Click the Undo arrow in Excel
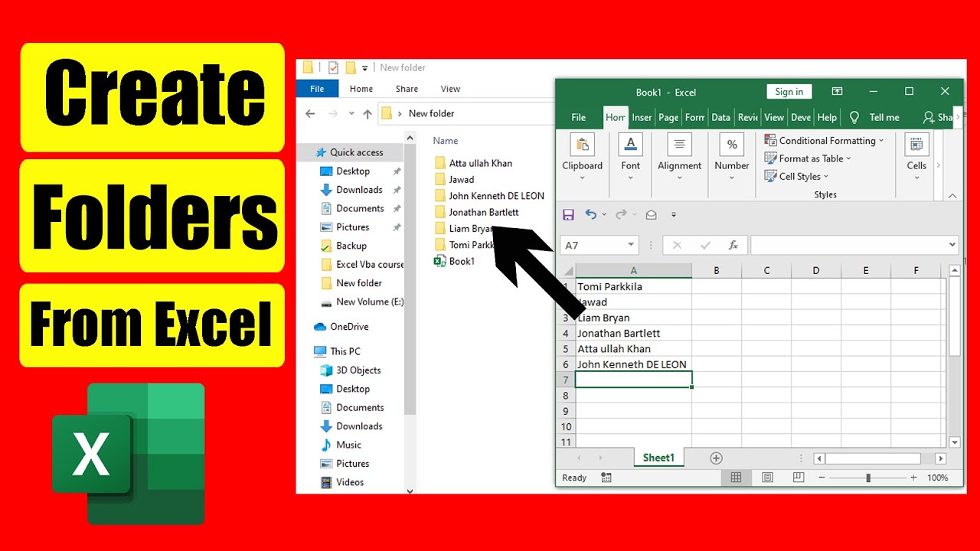Viewport: 980px width, 551px height. tap(590, 215)
